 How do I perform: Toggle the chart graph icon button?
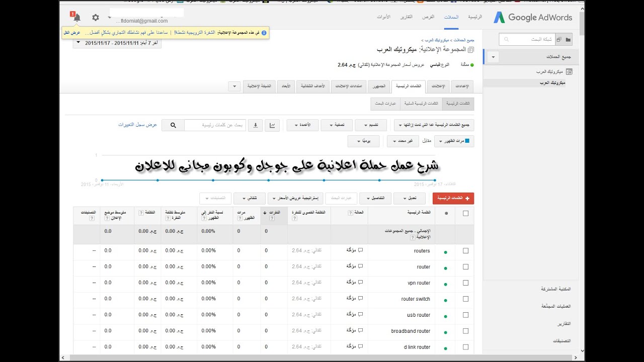272,125
